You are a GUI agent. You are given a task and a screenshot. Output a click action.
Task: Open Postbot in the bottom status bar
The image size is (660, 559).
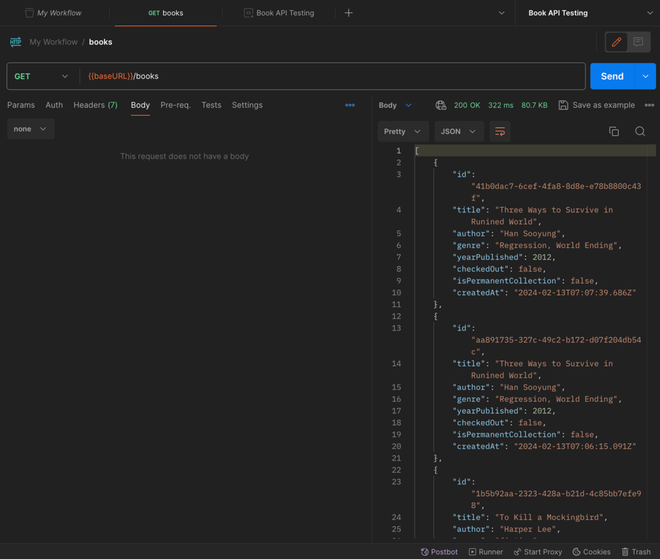(439, 551)
